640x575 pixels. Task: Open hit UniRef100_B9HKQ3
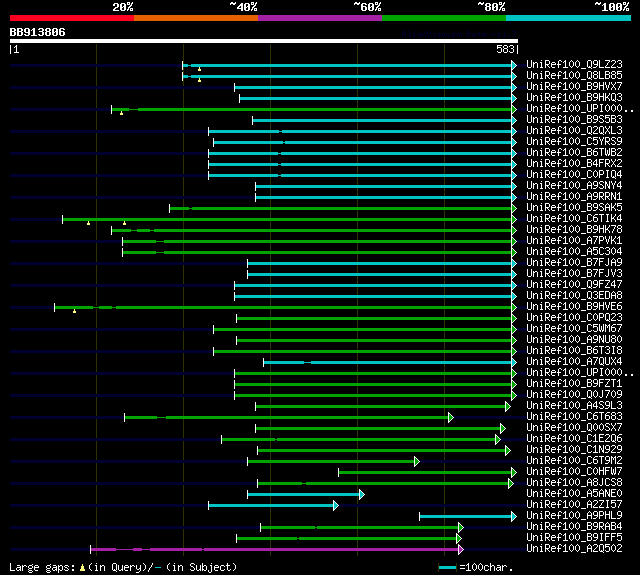(574, 97)
